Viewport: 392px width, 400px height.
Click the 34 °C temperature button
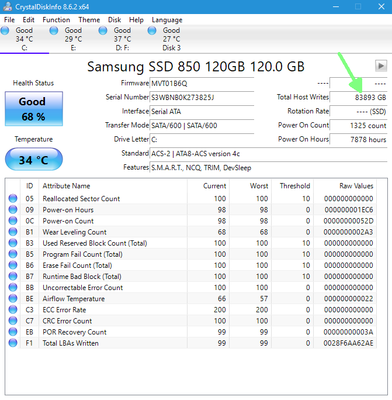(x=34, y=160)
